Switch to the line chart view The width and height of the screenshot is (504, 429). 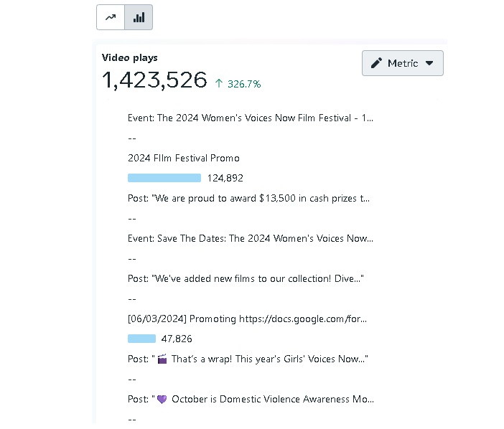click(x=111, y=18)
